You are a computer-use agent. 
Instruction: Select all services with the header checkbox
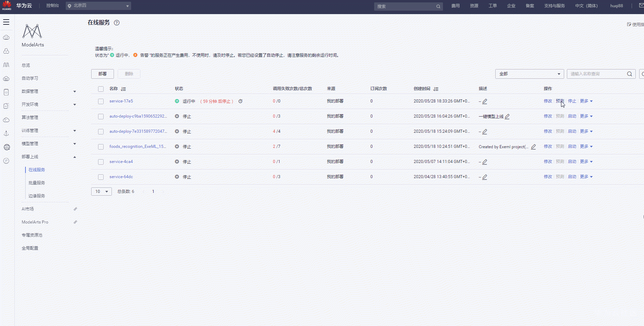[x=101, y=89]
